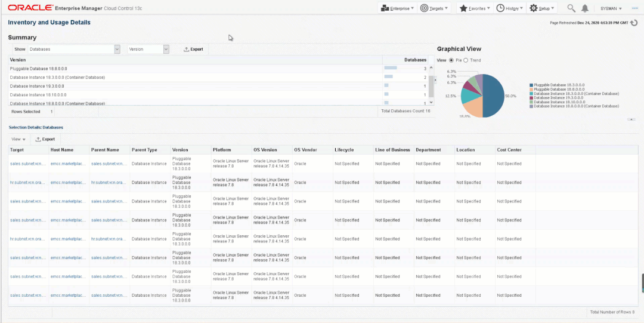The width and height of the screenshot is (644, 323).
Task: Click the Export button in Summary
Action: coord(193,50)
